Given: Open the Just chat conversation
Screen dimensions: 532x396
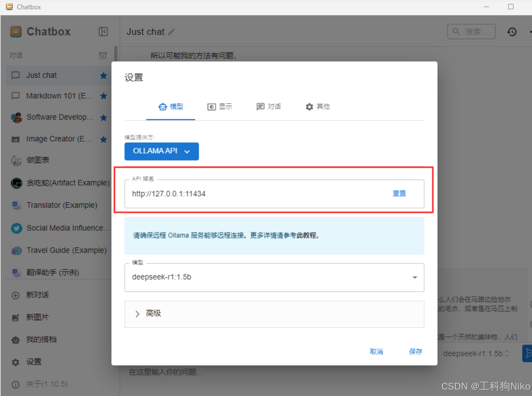Looking at the screenshot, I should point(58,75).
